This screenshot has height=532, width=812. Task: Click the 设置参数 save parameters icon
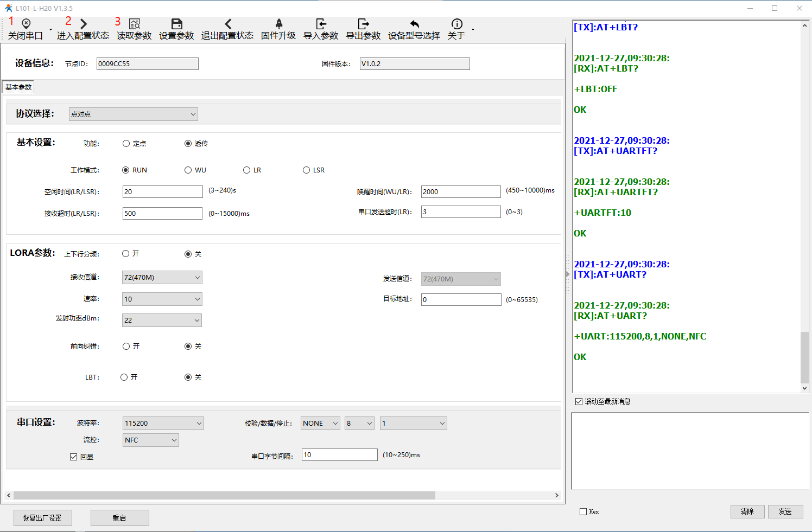pyautogui.click(x=176, y=24)
